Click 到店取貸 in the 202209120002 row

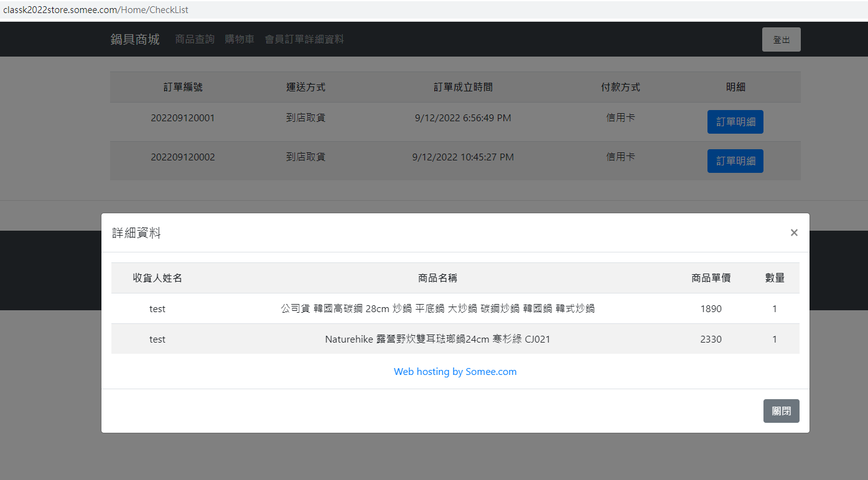coord(306,157)
